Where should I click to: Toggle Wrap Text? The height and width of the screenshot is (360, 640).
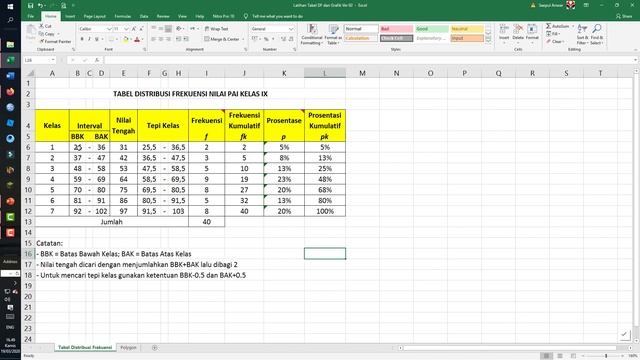pos(216,29)
